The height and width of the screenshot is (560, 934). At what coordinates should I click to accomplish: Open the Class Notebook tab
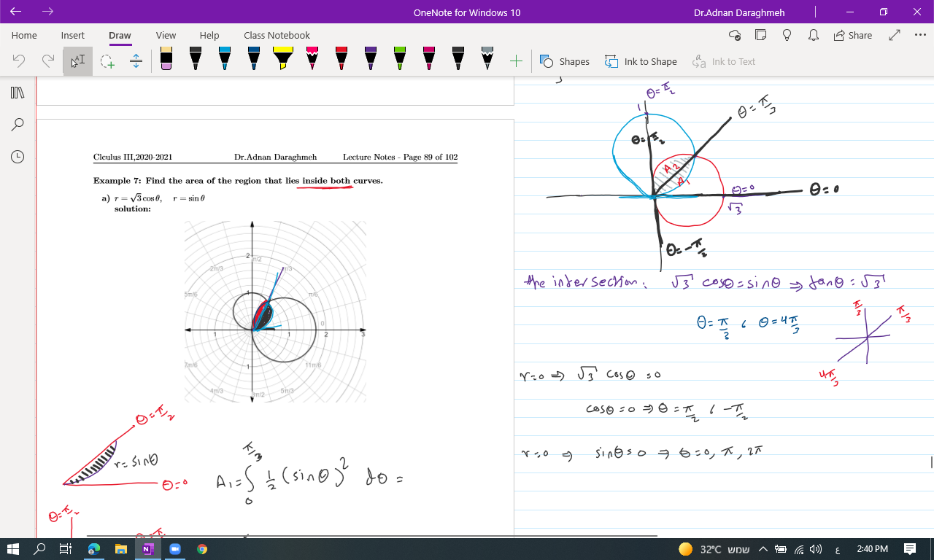(277, 35)
